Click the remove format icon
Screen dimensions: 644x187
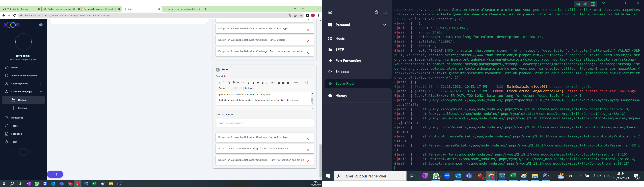[267, 83]
